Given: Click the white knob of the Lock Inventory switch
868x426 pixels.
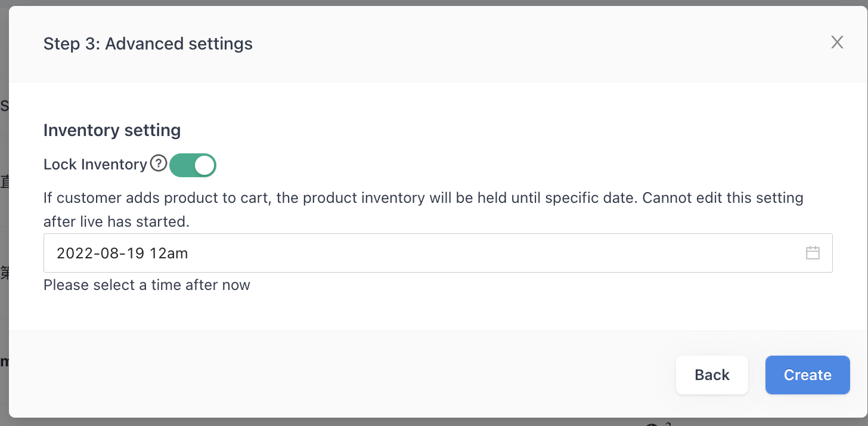Looking at the screenshot, I should (x=204, y=165).
